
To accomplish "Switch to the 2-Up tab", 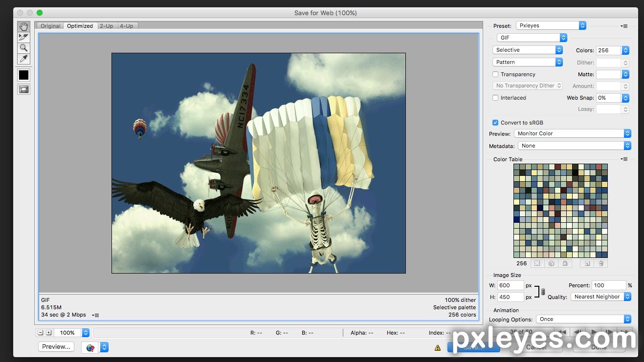I will [x=106, y=26].
